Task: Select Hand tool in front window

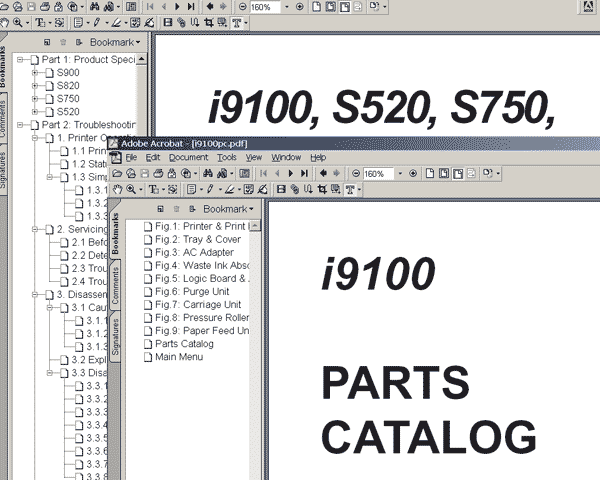Action: pos(117,189)
